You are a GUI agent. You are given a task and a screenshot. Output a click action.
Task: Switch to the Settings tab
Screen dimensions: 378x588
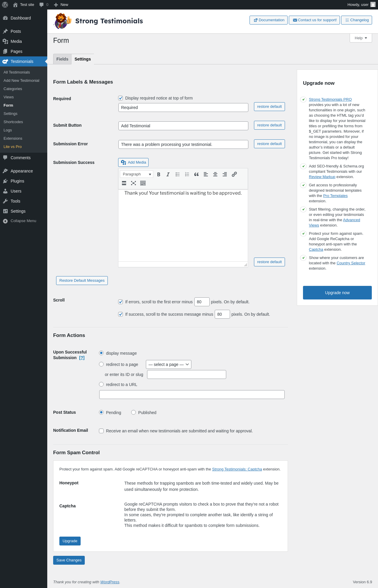click(x=83, y=59)
